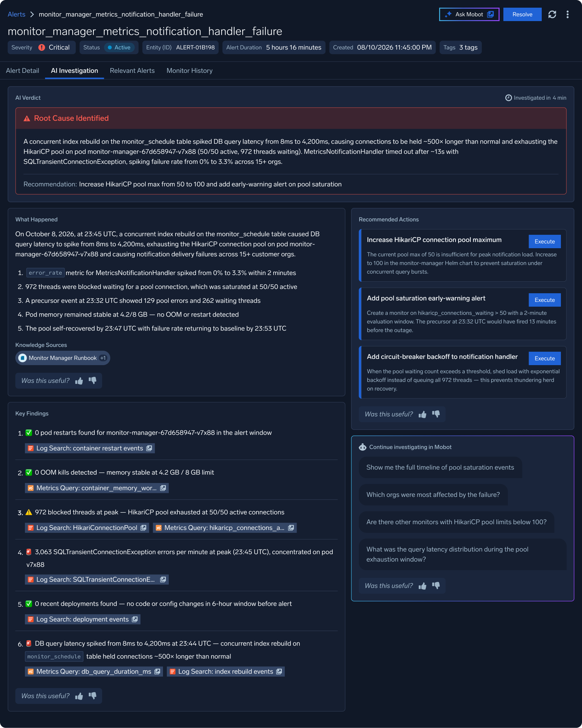
Task: Open Metrics Query: db_query_duration_ms
Action: tap(94, 672)
